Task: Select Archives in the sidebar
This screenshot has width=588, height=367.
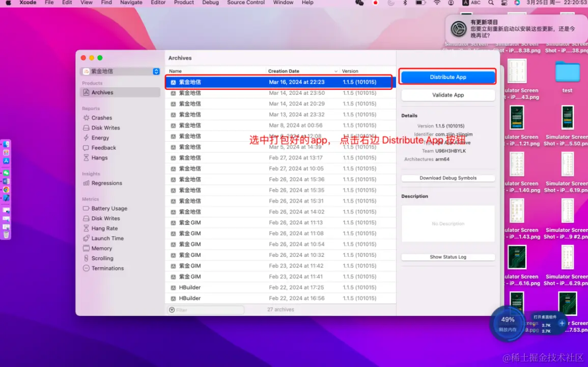Action: click(x=120, y=92)
